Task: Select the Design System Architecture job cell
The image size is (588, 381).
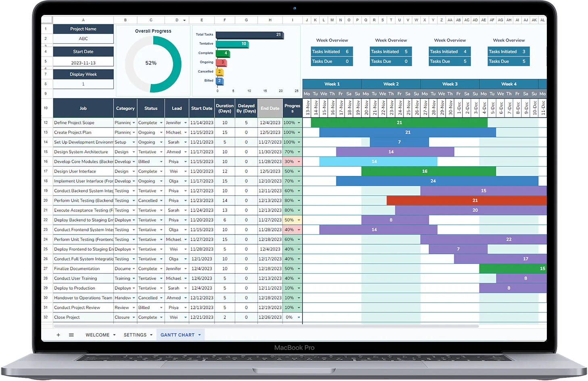Action: [83, 152]
